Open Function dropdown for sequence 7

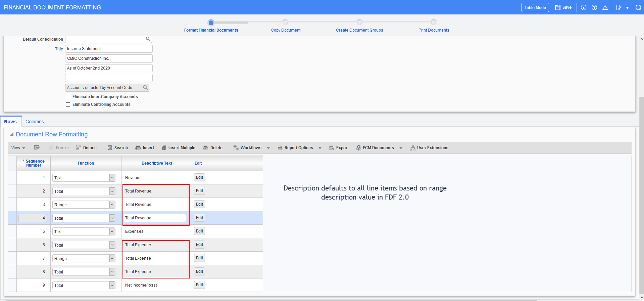pyautogui.click(x=112, y=258)
